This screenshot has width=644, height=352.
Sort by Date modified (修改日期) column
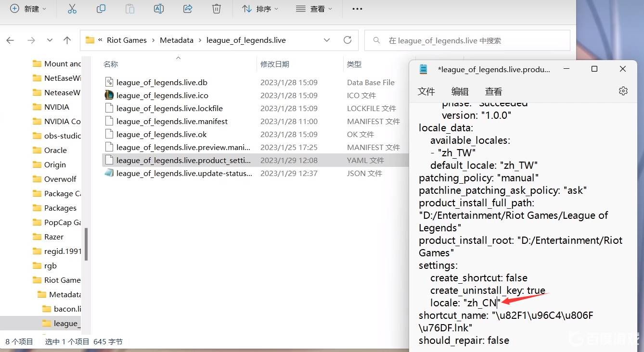point(275,64)
